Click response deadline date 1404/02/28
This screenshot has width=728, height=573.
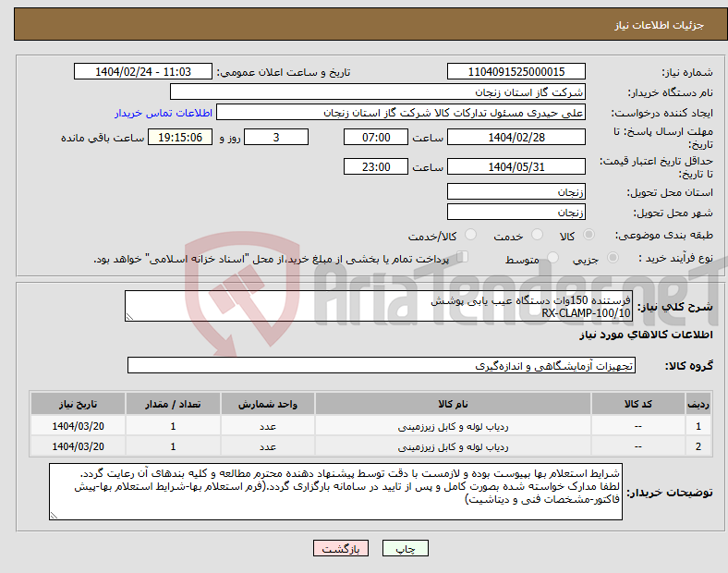pos(516,138)
